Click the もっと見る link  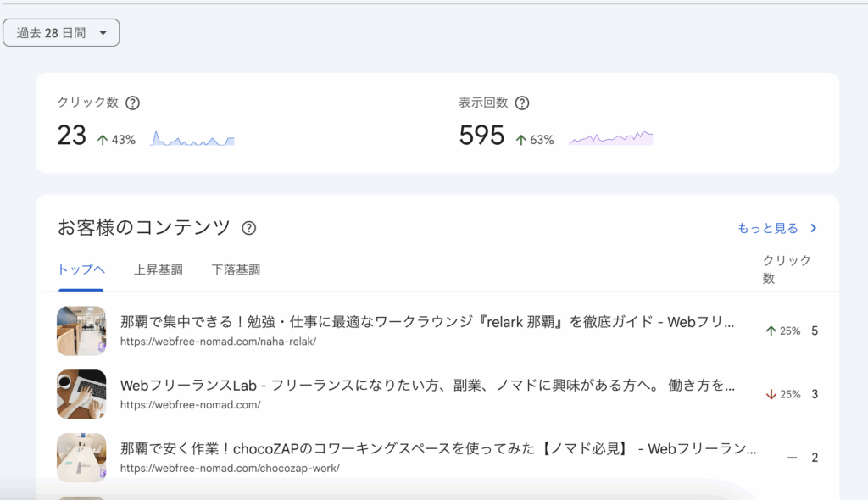tap(768, 228)
